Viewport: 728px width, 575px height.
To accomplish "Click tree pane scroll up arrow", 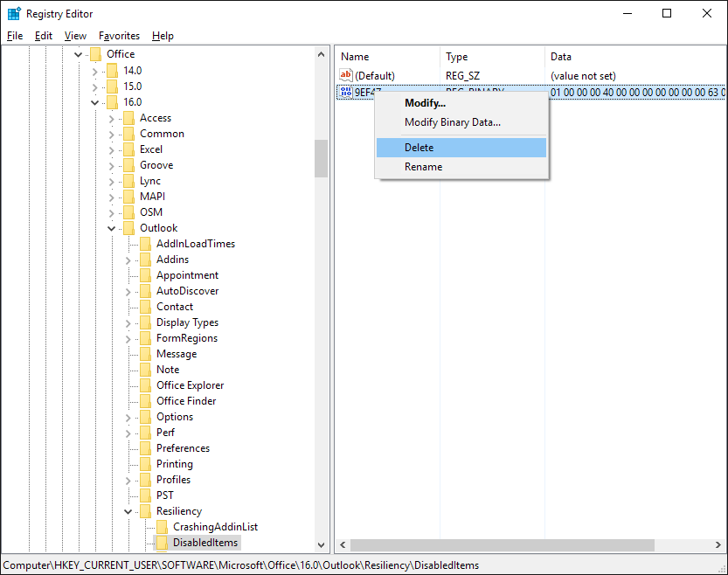I will (321, 54).
